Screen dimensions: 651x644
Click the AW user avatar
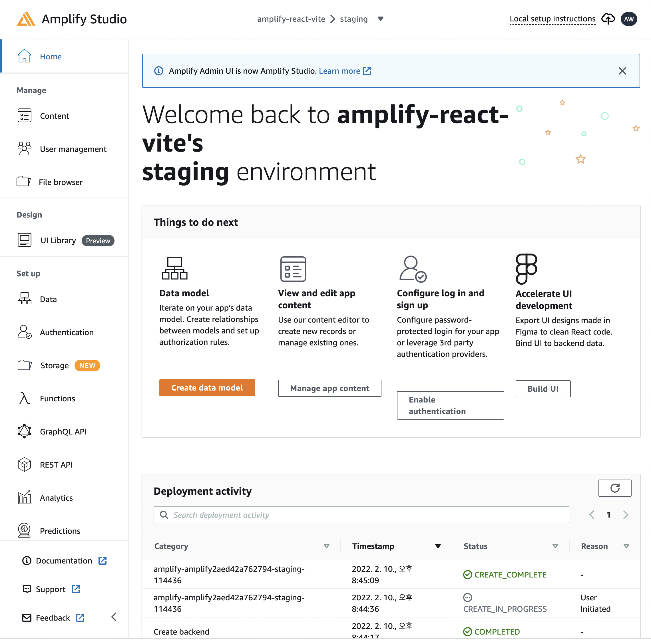pyautogui.click(x=629, y=19)
